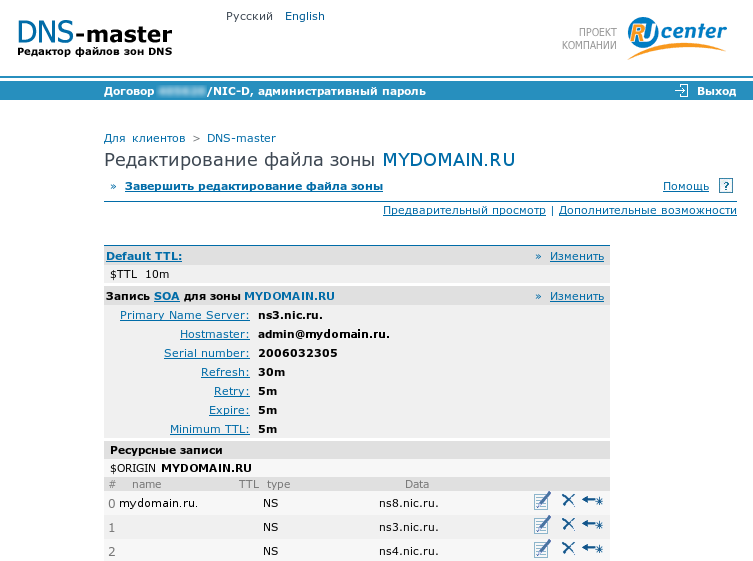Edit the ns4.nic.ru. NS record

click(x=542, y=548)
